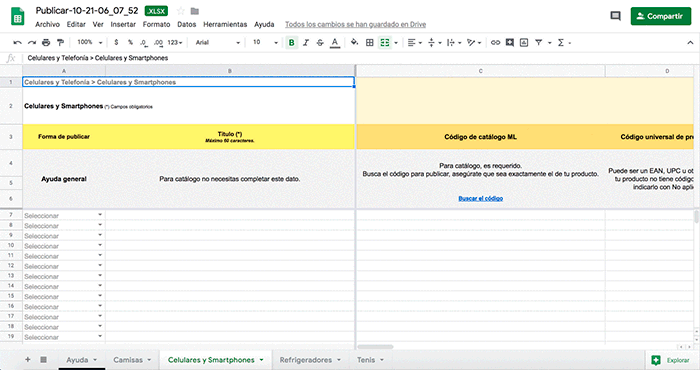Click the changes saved in Drive link
This screenshot has height=370, width=700.
pos(355,25)
